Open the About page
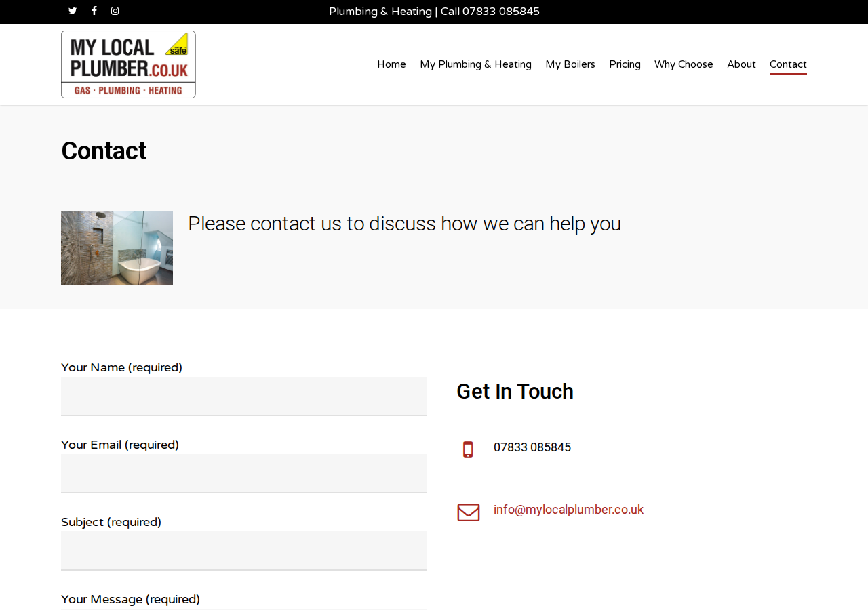Image resolution: width=868 pixels, height=610 pixels. [741, 64]
